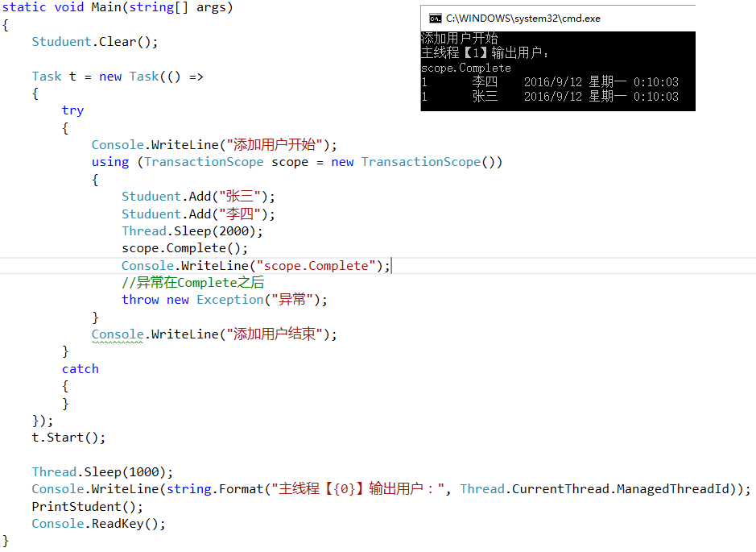This screenshot has height=552, width=756.
Task: Click console output '添加用户开始'
Action: point(460,38)
